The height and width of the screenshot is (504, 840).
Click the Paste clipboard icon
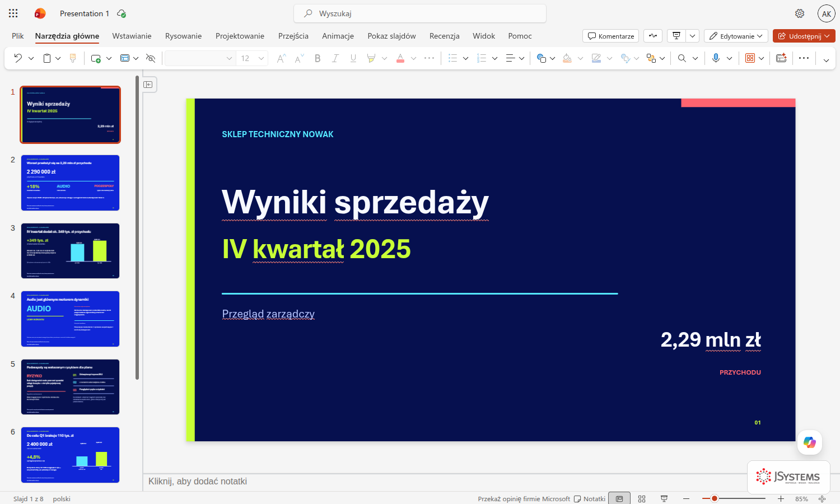point(47,58)
